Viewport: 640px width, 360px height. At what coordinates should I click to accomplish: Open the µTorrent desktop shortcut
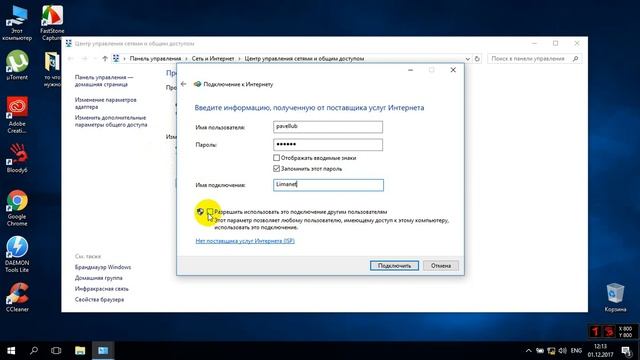coord(17,64)
